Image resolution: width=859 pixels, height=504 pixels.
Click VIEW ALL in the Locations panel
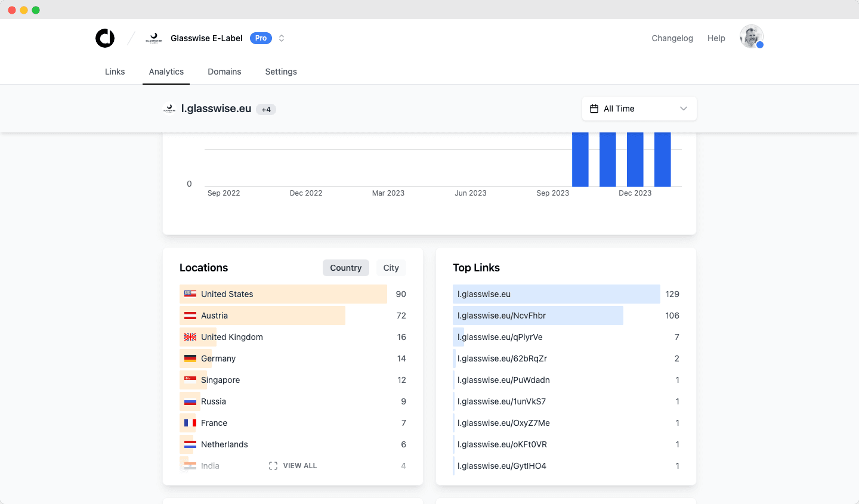click(293, 465)
